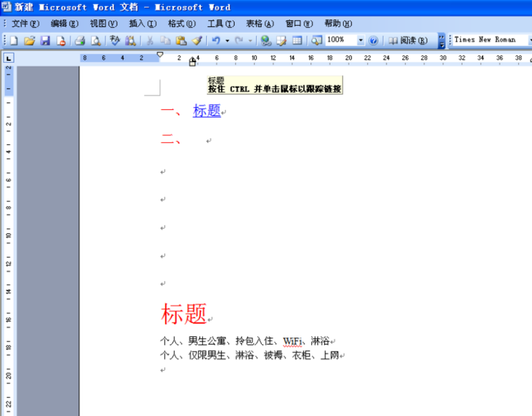This screenshot has height=416, width=532.
Task: Run spelling and grammar check icon
Action: click(115, 41)
